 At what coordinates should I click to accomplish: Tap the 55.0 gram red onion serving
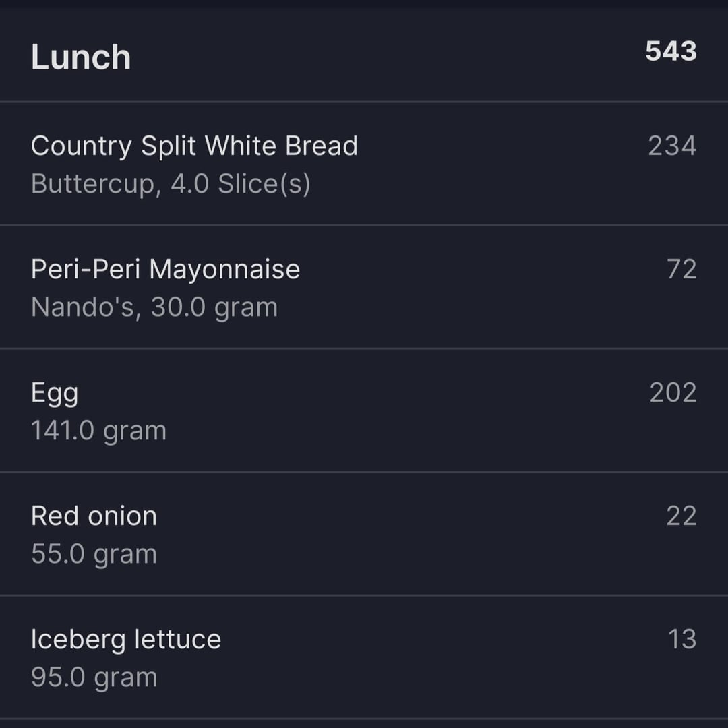(x=94, y=554)
